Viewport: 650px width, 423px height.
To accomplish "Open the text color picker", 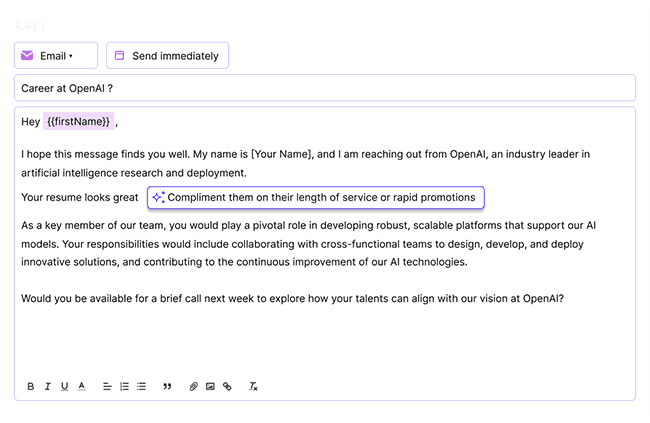I will (x=81, y=386).
